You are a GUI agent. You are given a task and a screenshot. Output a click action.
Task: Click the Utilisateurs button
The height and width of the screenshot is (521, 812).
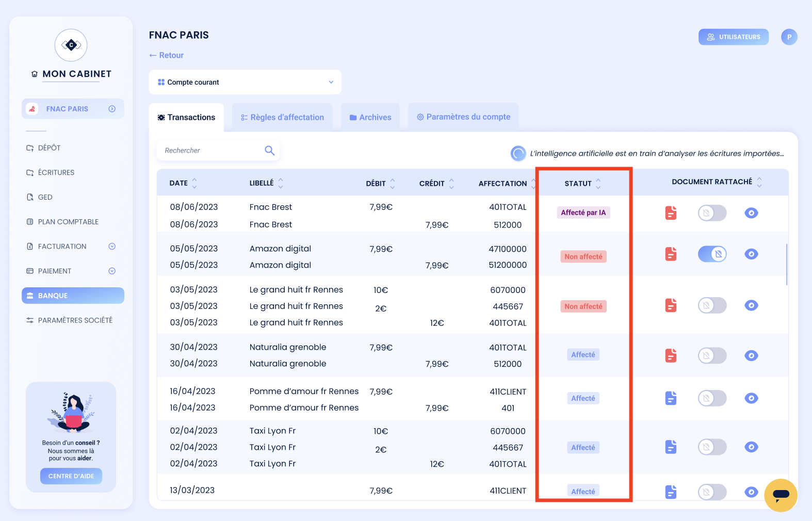734,37
